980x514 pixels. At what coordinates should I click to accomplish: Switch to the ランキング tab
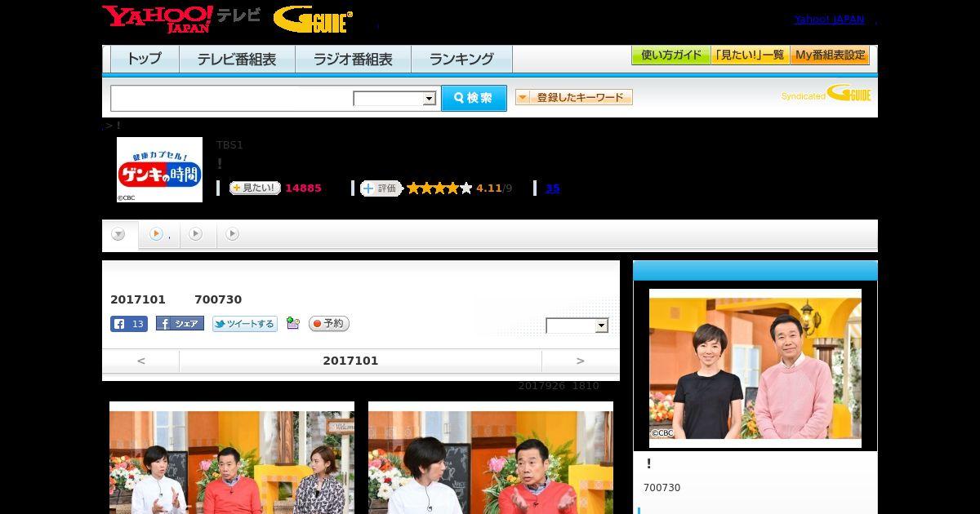pyautogui.click(x=461, y=59)
